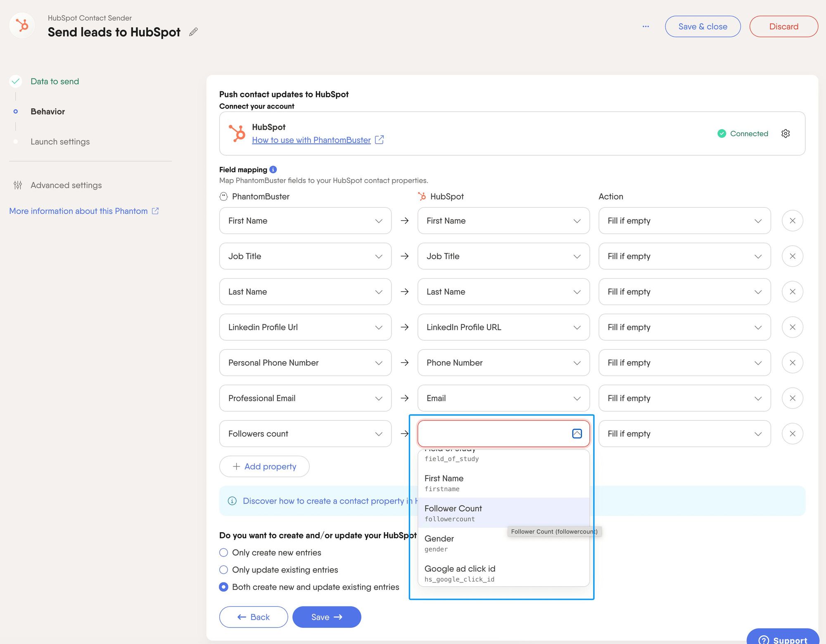
Task: Choose Gender from the property list
Action: pyautogui.click(x=503, y=543)
